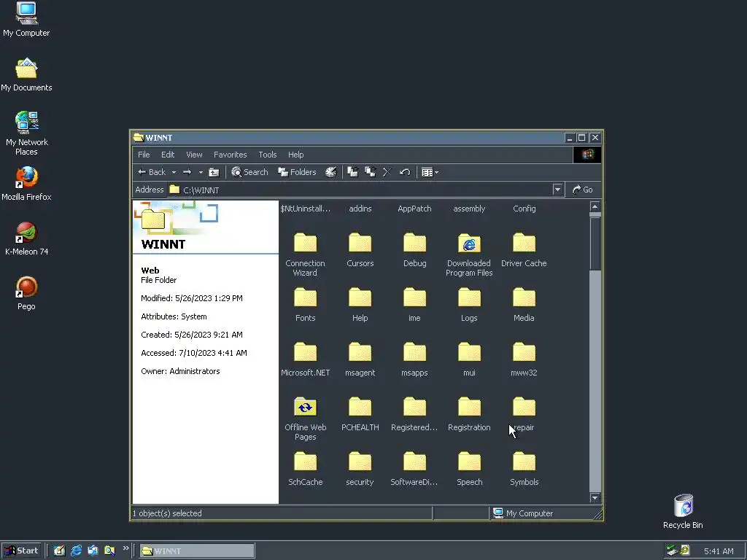Select the Recycle Bin desktop icon
The image size is (747, 560).
coord(683,511)
